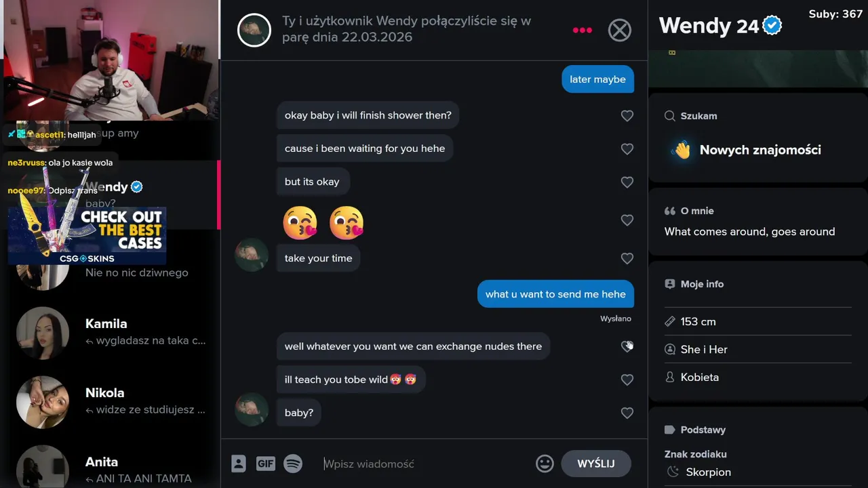Image resolution: width=868 pixels, height=488 pixels.
Task: Open the sticker/contact card icon
Action: pyautogui.click(x=238, y=464)
